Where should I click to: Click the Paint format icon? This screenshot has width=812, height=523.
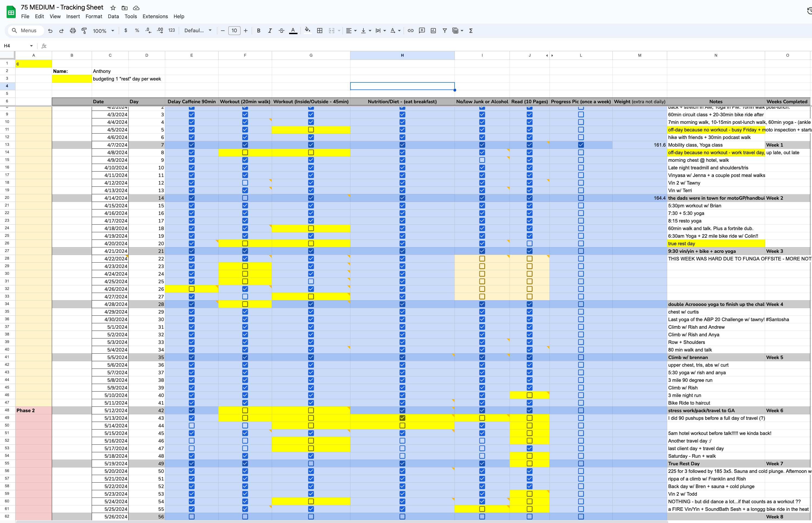(84, 31)
